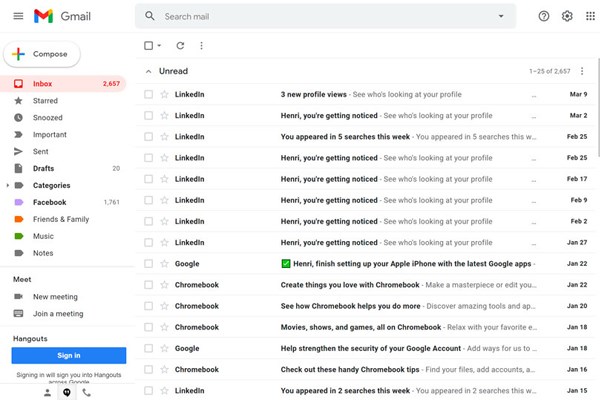Open the Notes label
600x400 pixels.
coord(63,253)
